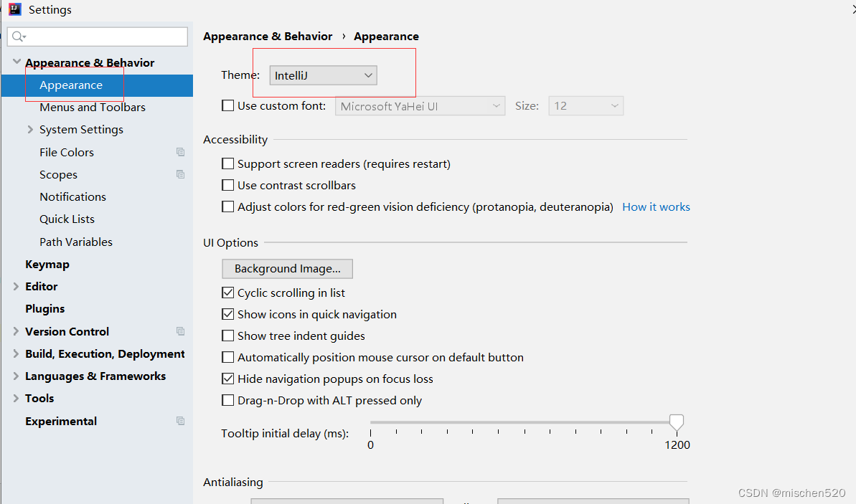Click project-level icon beside Scopes
856x504 pixels.
[180, 174]
